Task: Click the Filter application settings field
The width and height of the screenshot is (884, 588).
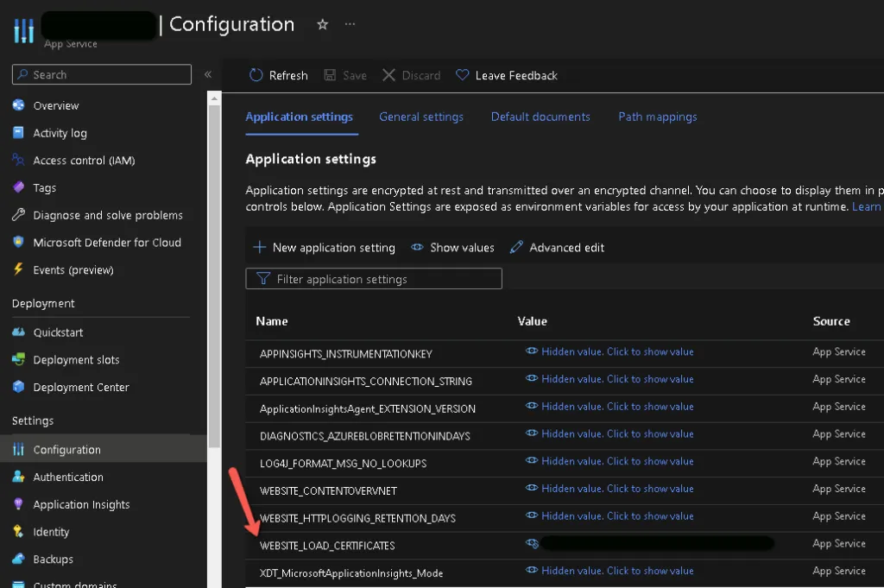Action: (373, 279)
